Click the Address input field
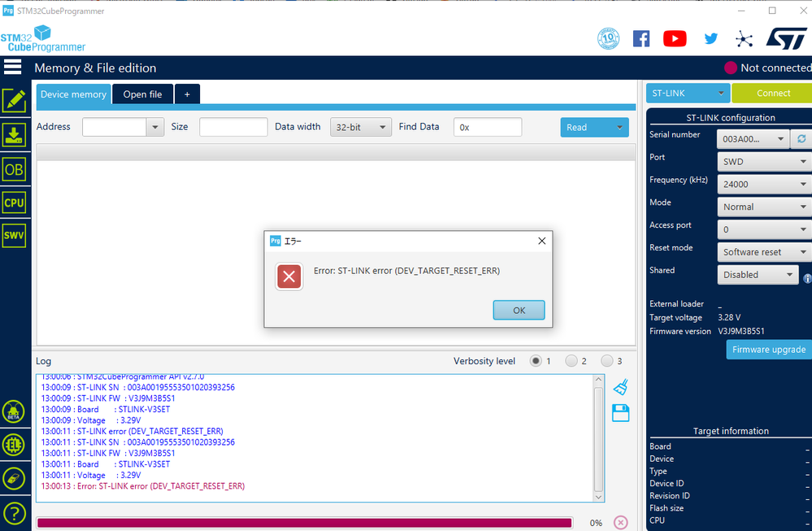Screen dimensions: 812x531 pos(115,127)
